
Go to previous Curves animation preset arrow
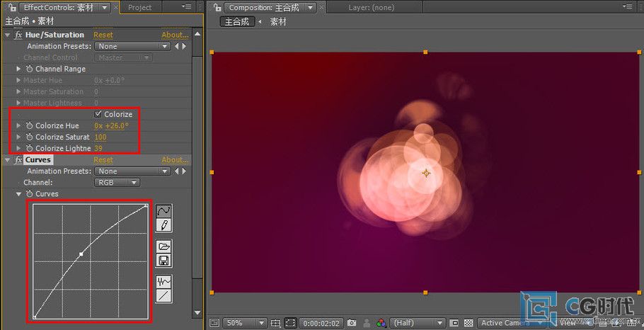[x=177, y=171]
